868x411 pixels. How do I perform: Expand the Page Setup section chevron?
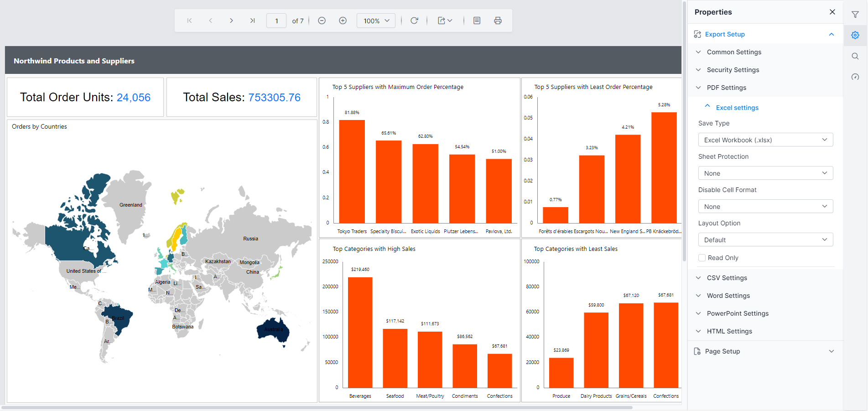(832, 351)
